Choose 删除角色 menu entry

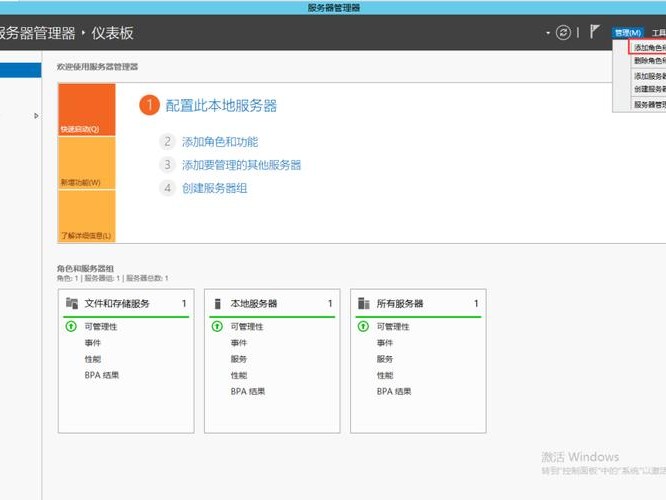click(649, 61)
